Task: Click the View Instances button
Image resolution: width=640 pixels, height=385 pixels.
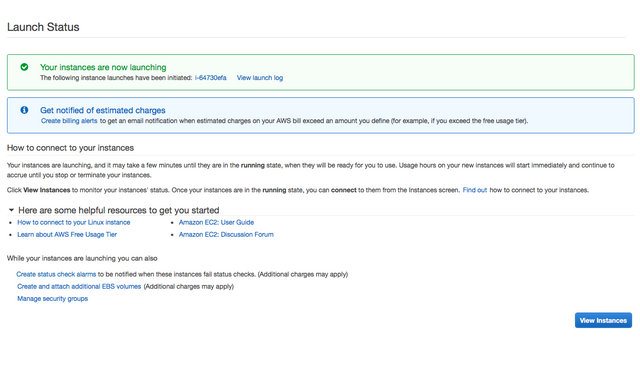Action: point(603,320)
